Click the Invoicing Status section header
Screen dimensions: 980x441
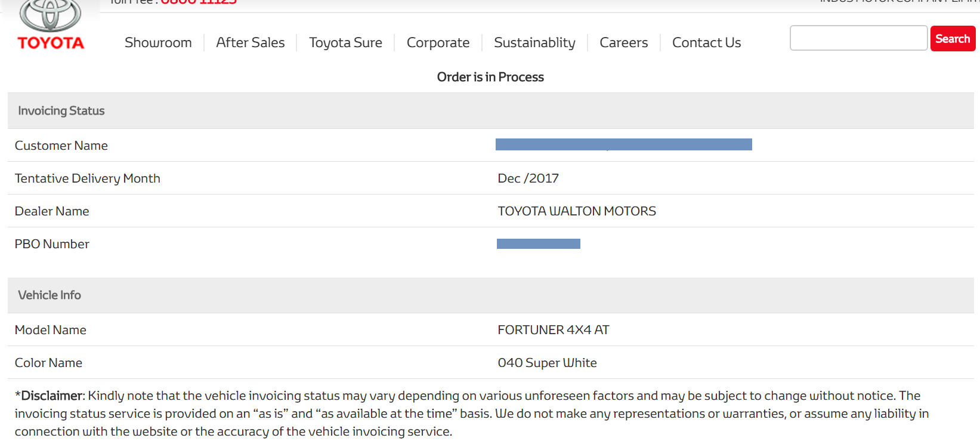pos(490,111)
